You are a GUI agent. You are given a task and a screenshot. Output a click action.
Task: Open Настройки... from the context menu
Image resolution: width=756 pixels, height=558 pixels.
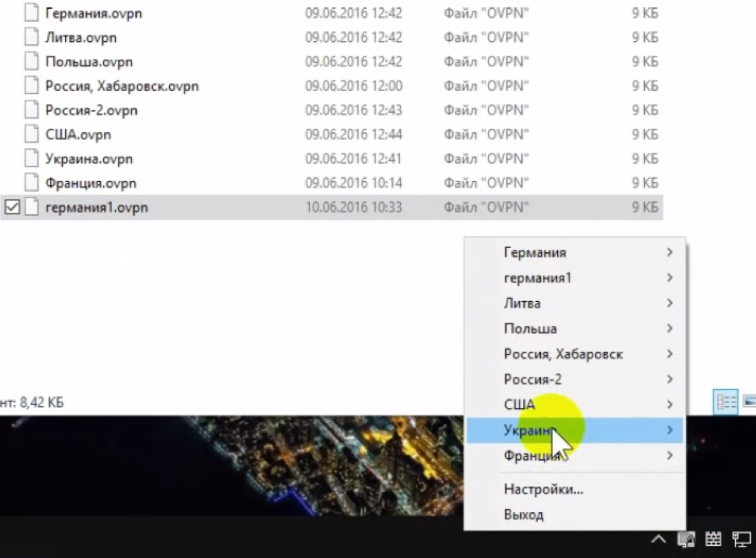point(543,489)
